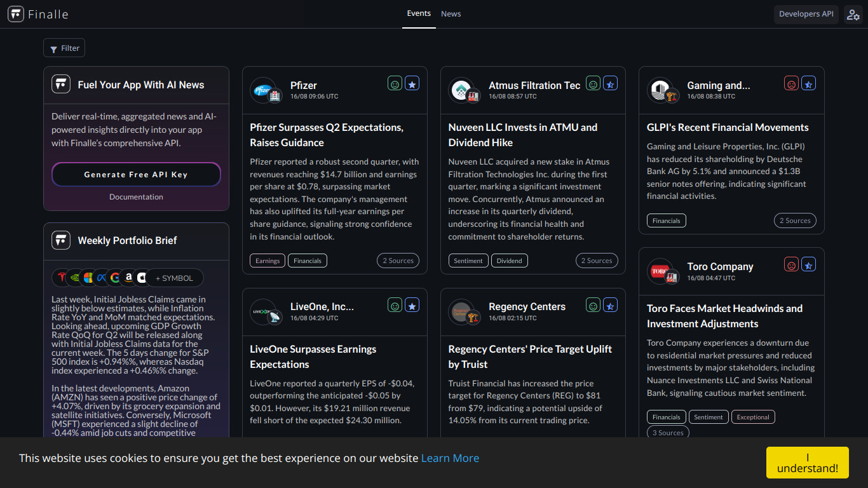Open the Learn More cookie link

coord(450,458)
